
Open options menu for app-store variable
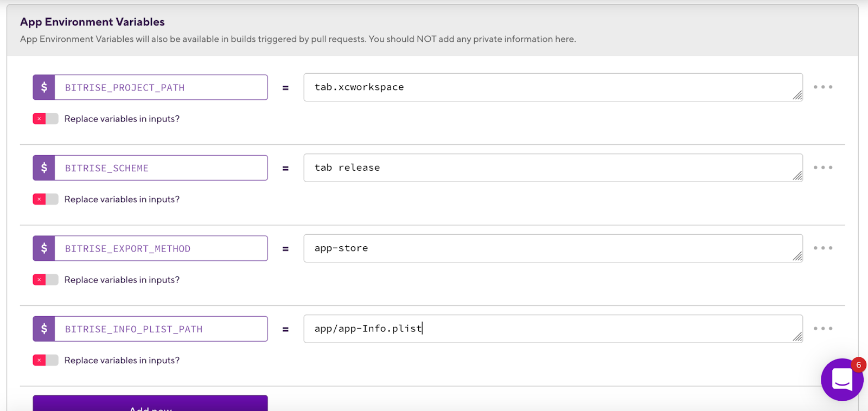[823, 248]
